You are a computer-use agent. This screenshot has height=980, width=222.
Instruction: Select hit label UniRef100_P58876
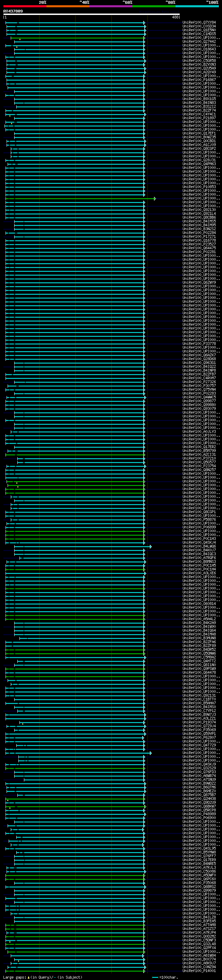coord(199,520)
